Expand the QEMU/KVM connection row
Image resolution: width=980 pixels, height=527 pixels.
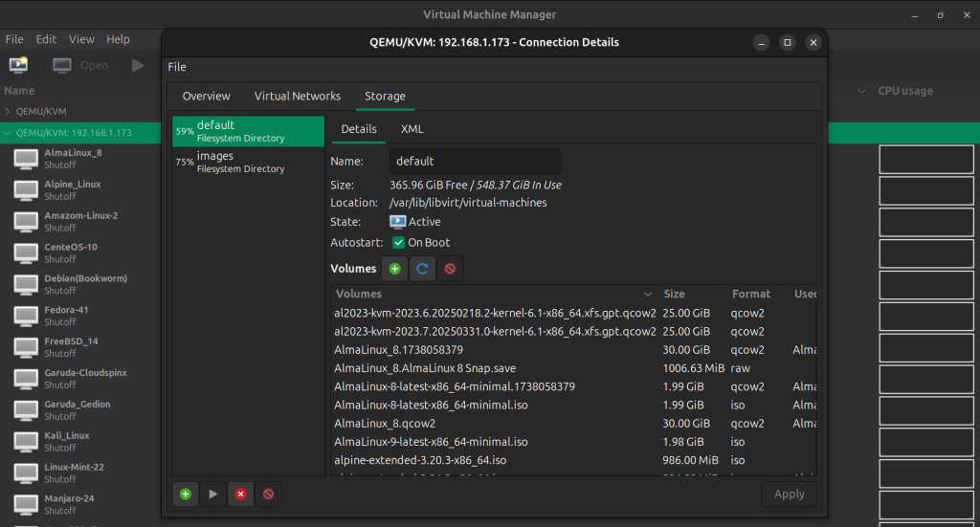coord(8,111)
